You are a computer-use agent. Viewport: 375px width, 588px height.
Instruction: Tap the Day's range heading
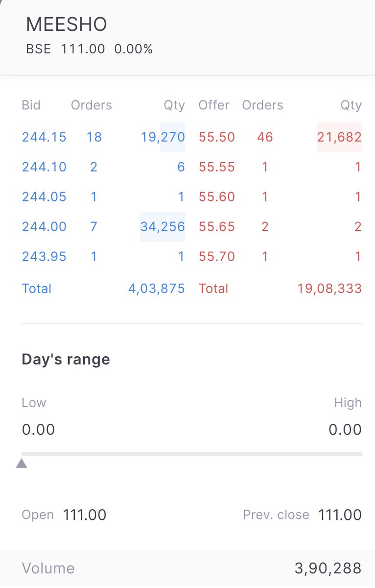pyautogui.click(x=66, y=360)
